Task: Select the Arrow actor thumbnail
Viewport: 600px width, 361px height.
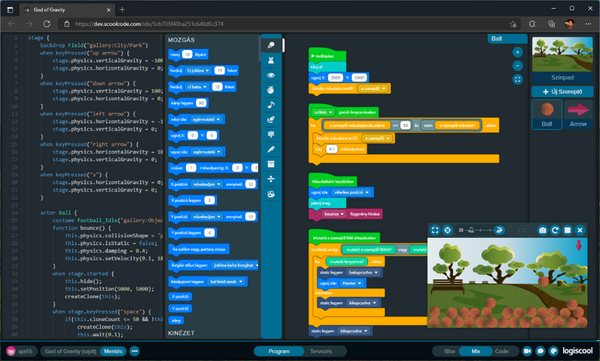Action: pos(578,114)
